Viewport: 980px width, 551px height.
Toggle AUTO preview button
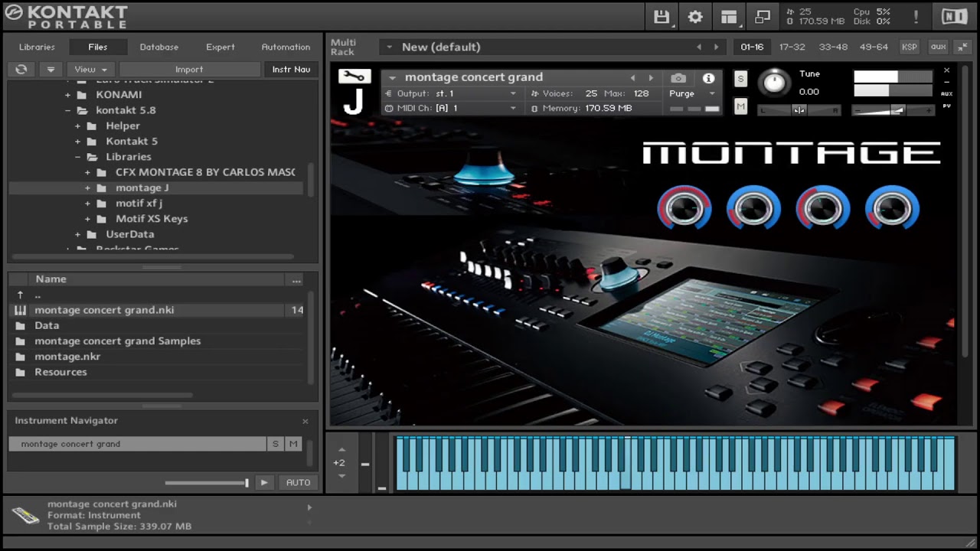tap(298, 482)
